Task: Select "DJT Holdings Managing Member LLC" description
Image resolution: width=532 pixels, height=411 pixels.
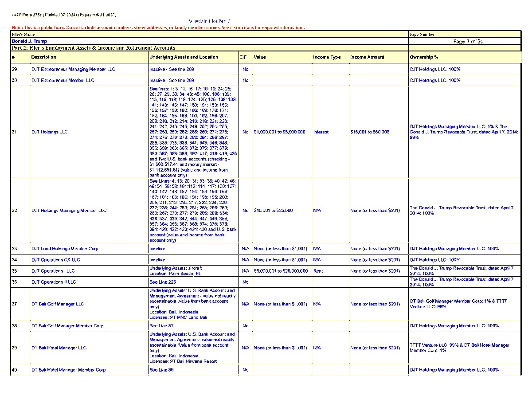Action: (x=69, y=211)
